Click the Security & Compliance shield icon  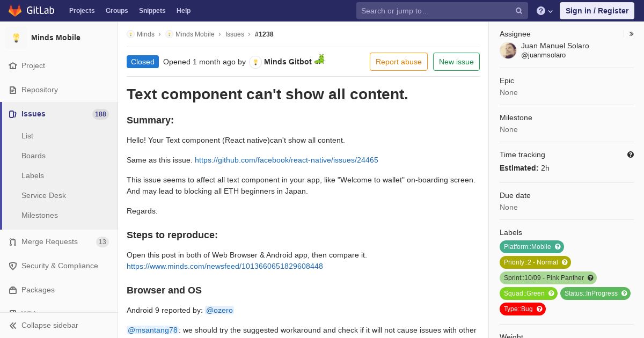tap(13, 266)
